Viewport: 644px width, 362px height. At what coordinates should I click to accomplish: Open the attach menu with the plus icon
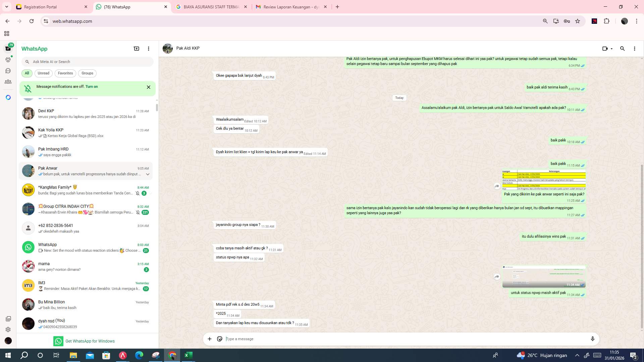click(210, 339)
